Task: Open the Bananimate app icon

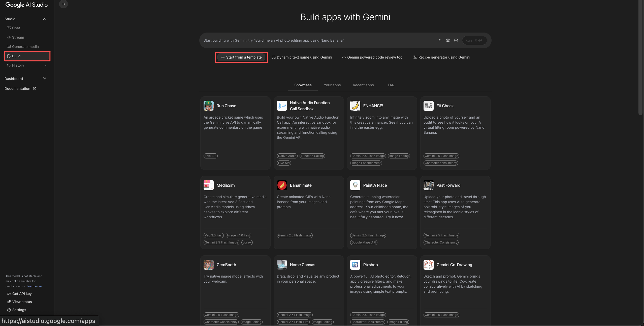Action: [282, 185]
